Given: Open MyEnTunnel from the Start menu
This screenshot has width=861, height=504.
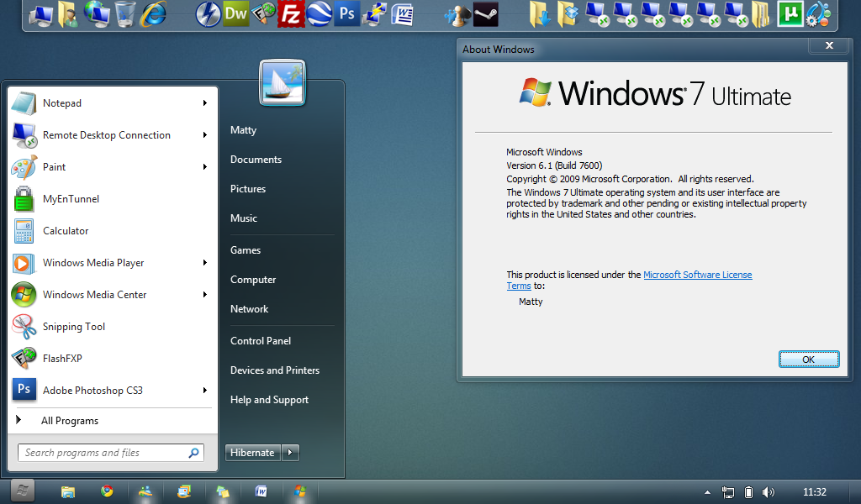Looking at the screenshot, I should point(113,198).
